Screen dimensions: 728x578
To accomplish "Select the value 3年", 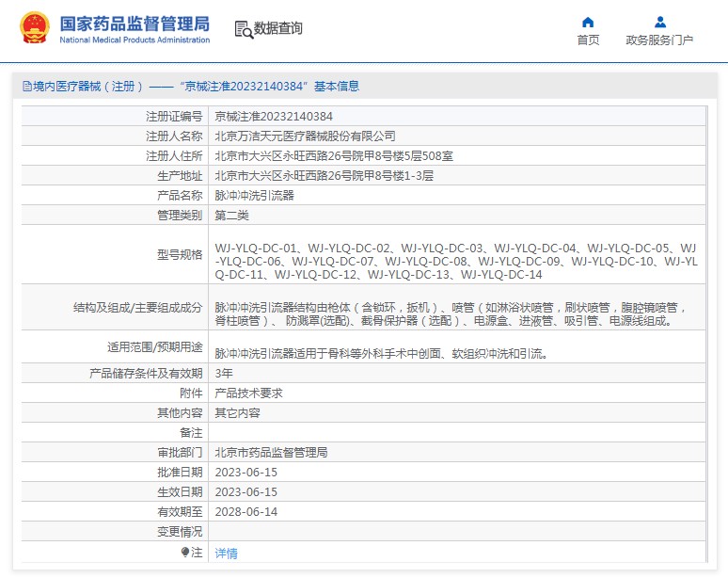I will (x=224, y=373).
